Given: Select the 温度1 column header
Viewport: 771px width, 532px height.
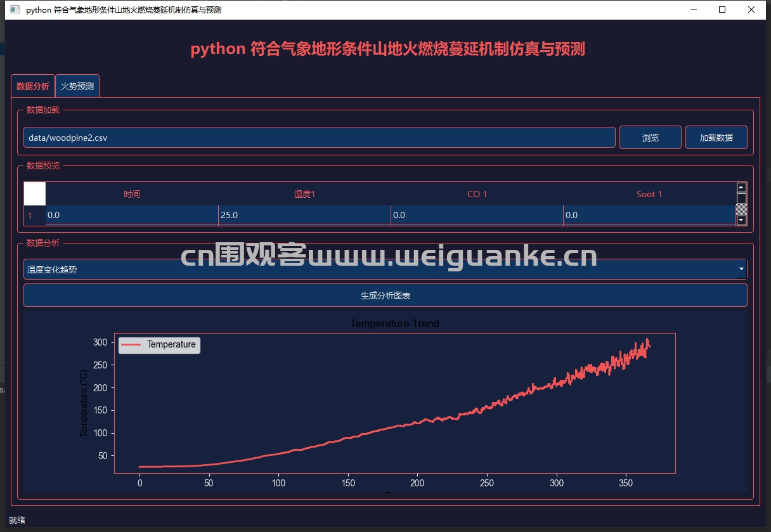Looking at the screenshot, I should pos(304,194).
